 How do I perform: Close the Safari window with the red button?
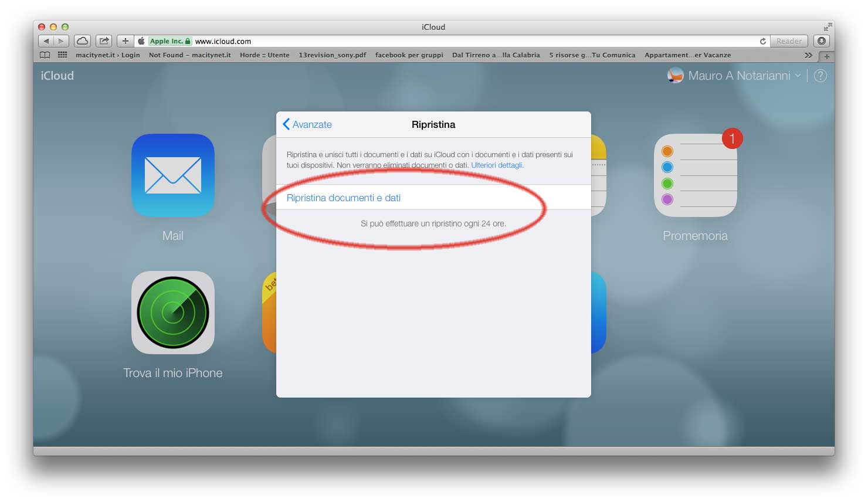click(x=42, y=27)
